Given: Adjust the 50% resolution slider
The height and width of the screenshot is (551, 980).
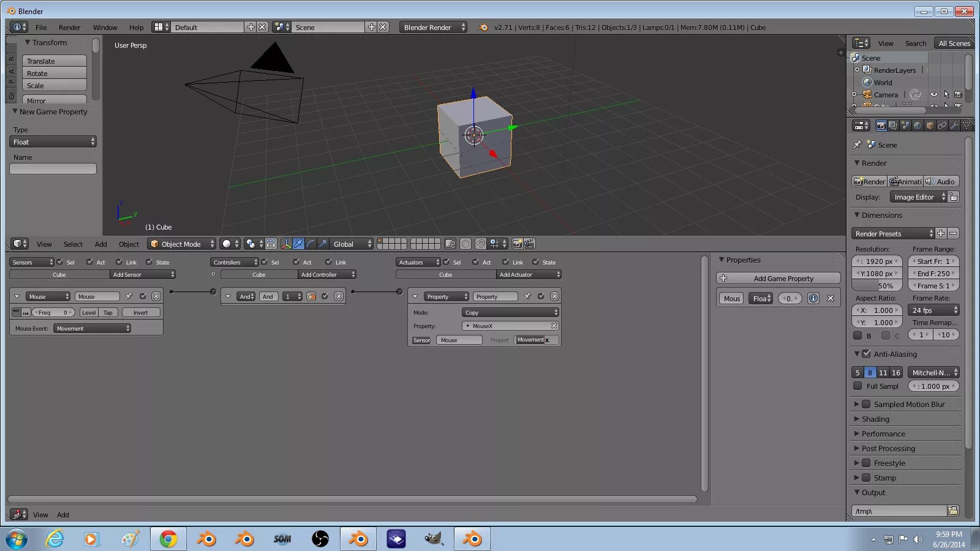Looking at the screenshot, I should (876, 286).
